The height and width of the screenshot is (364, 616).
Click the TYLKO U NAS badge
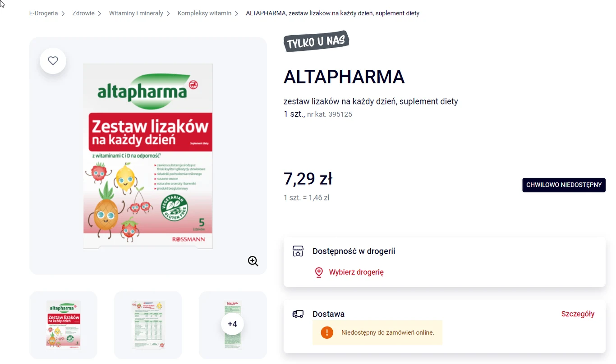316,41
